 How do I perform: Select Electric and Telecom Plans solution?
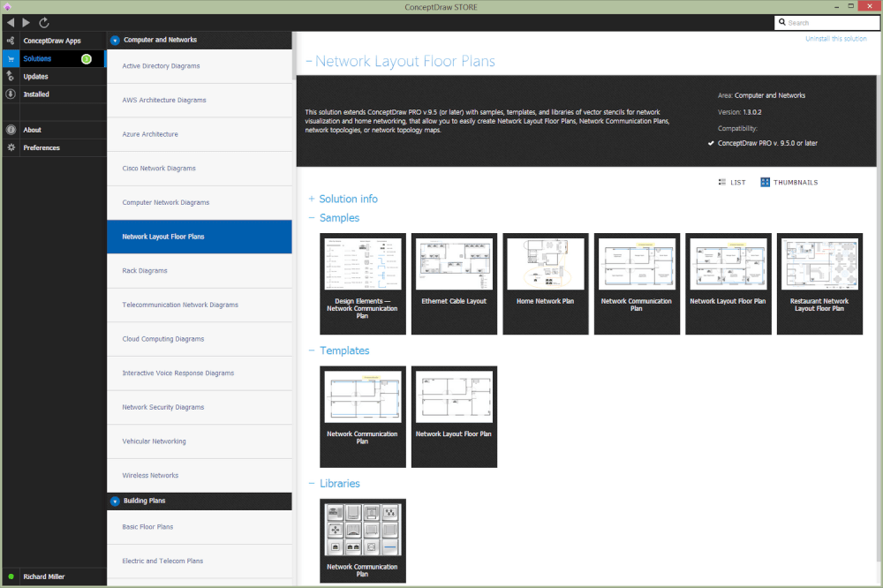click(x=200, y=561)
